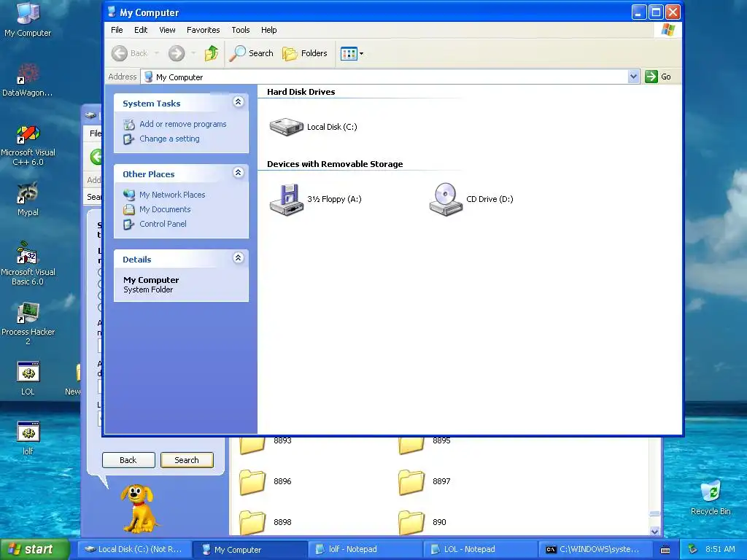Viewport: 747px width, 560px height.
Task: Click scroll down arrow in Local Disk window
Action: [655, 531]
